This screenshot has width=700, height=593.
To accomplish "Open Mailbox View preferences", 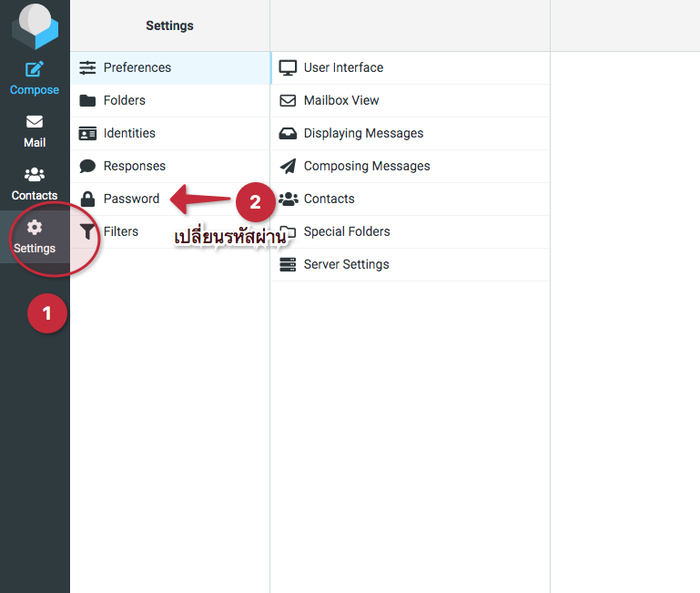I will pos(341,100).
